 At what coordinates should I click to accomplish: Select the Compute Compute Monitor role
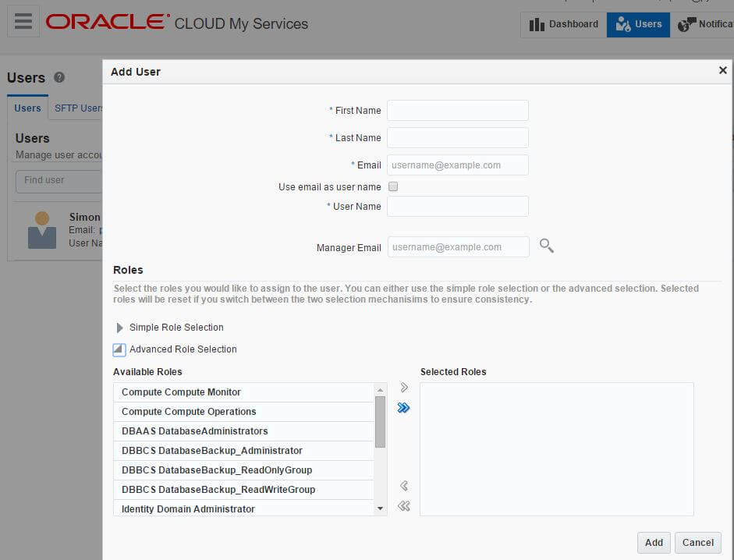[182, 392]
